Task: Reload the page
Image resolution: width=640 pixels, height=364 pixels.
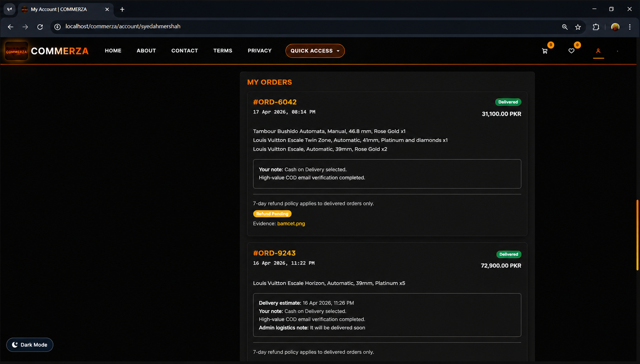Action: (40, 27)
